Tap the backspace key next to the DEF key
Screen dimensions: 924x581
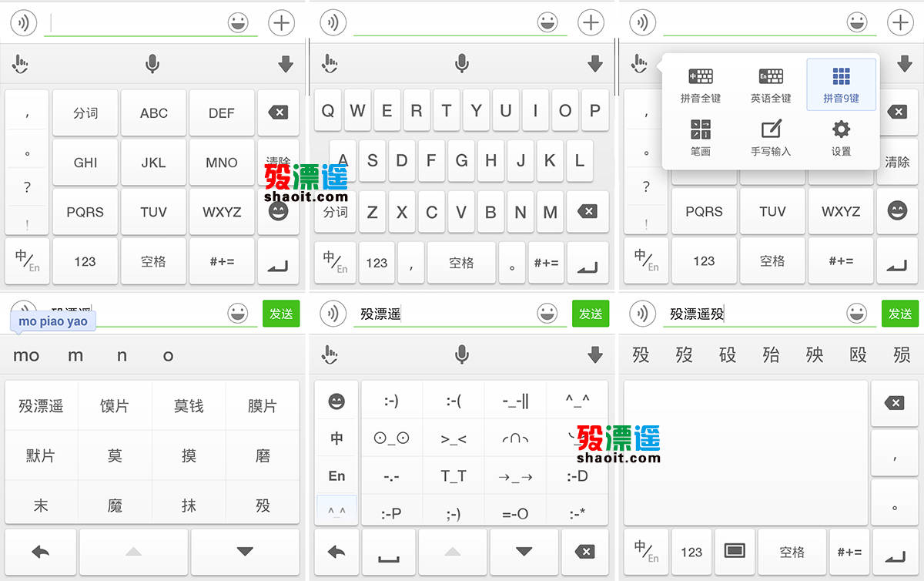[x=278, y=113]
